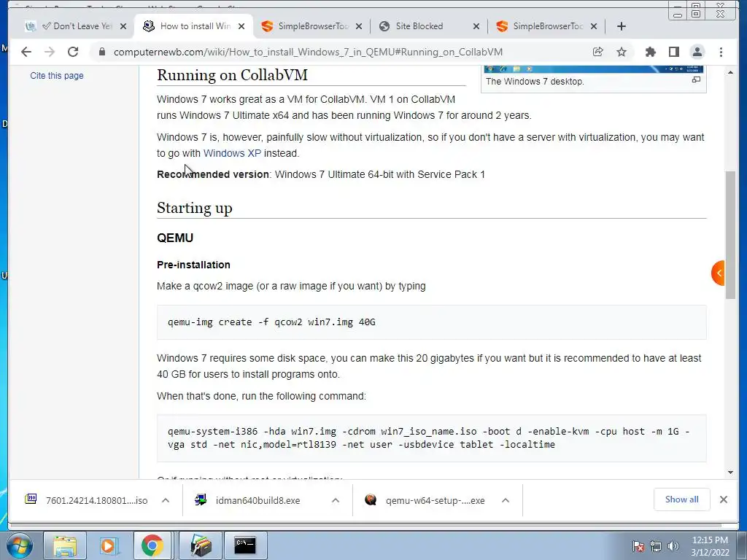Click the Action Center flag tray icon
This screenshot has width=747, height=560.
point(638,546)
